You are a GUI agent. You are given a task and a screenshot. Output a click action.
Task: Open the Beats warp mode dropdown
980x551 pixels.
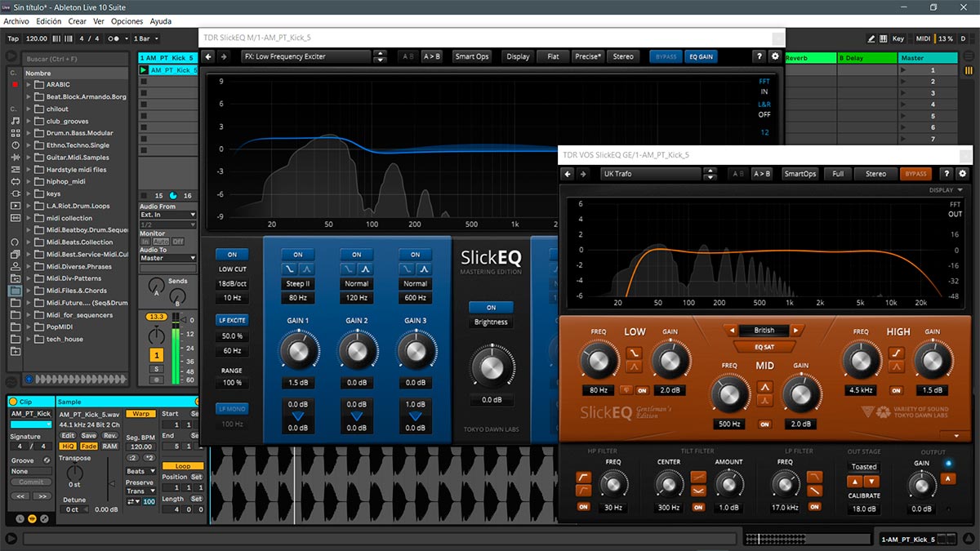tap(140, 471)
